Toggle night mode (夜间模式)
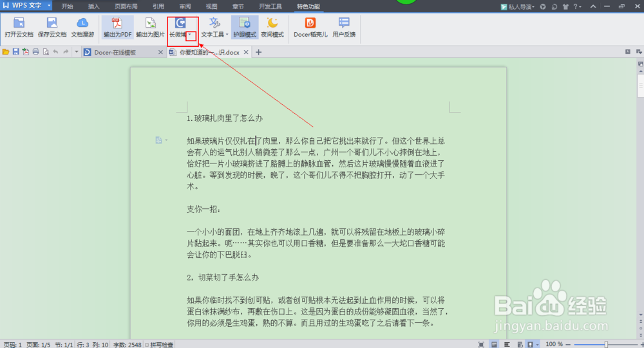Image resolution: width=644 pixels, height=348 pixels. pyautogui.click(x=272, y=28)
